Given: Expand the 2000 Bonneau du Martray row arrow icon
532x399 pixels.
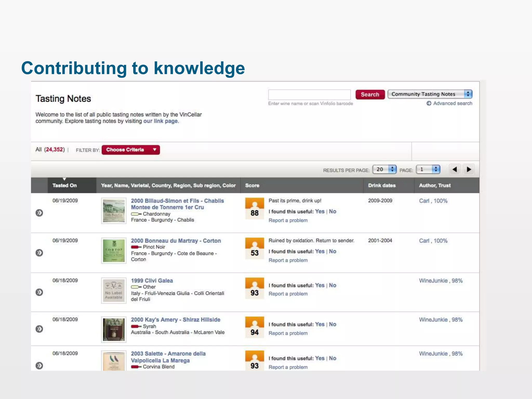Looking at the screenshot, I should pyautogui.click(x=39, y=253).
